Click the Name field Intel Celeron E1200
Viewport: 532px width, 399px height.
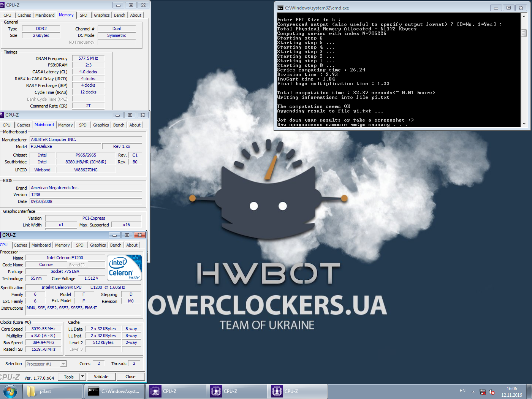(x=65, y=258)
